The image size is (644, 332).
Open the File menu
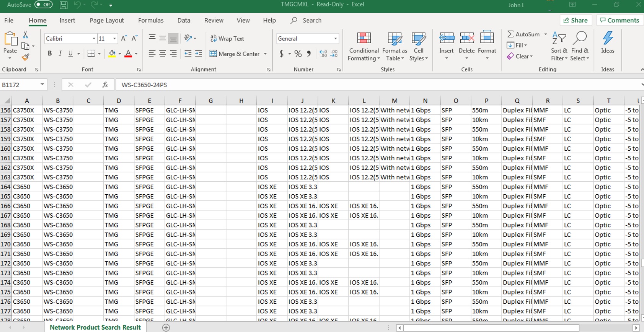point(9,20)
